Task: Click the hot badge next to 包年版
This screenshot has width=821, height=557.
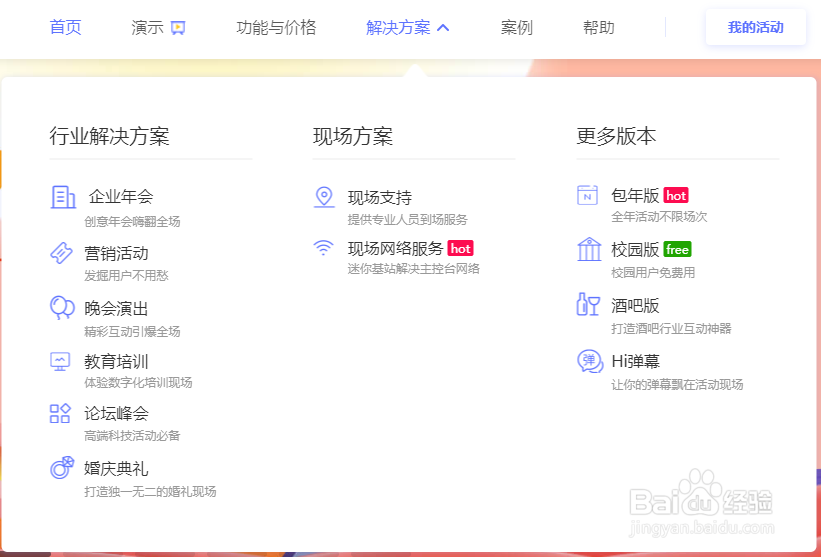Action: (676, 195)
